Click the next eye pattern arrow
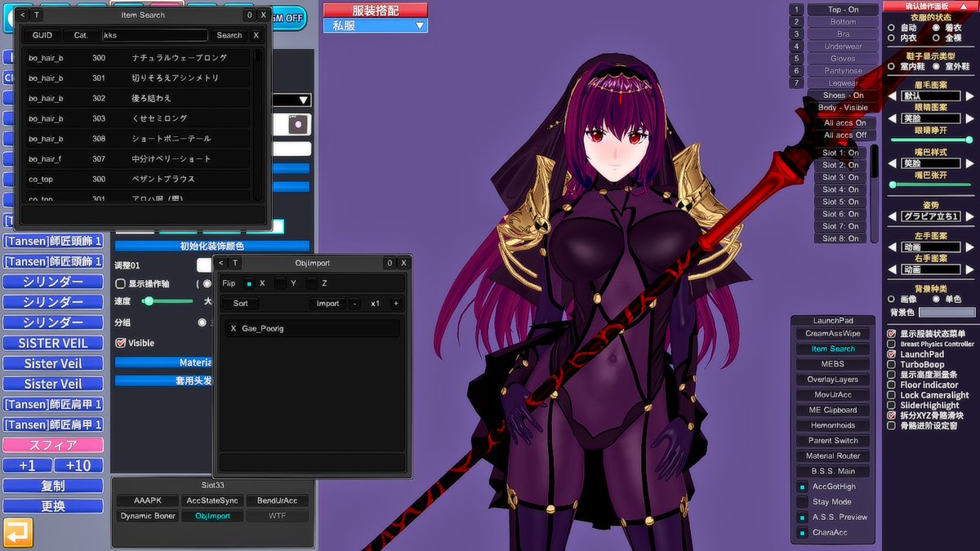This screenshot has height=551, width=980. [969, 118]
